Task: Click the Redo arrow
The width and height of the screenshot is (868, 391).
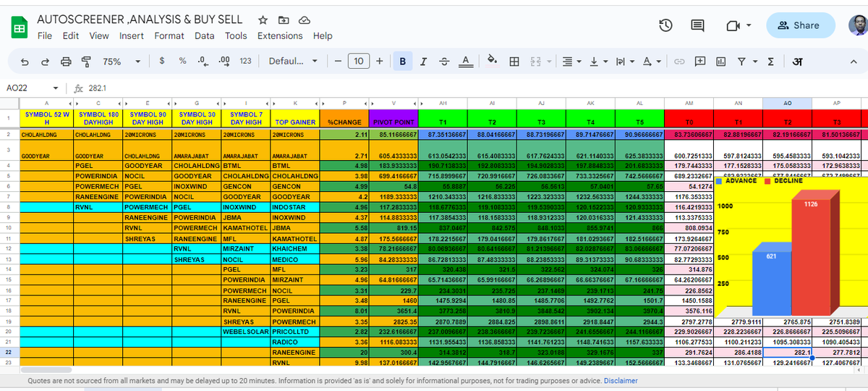Action: [46, 62]
